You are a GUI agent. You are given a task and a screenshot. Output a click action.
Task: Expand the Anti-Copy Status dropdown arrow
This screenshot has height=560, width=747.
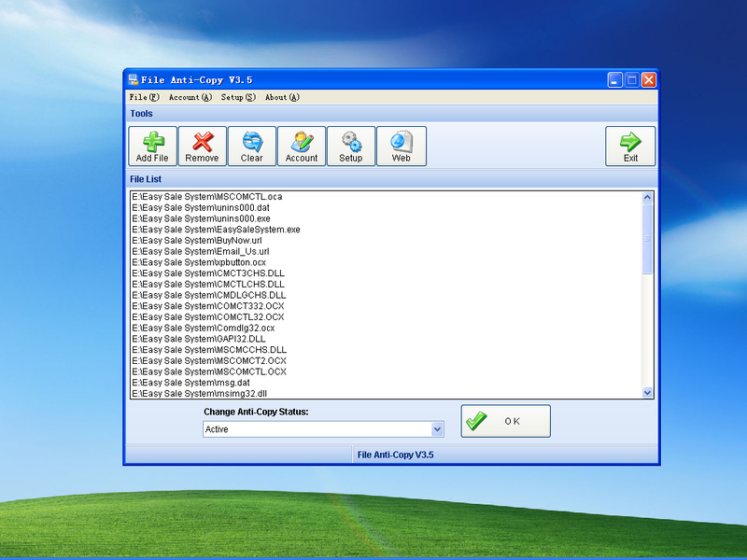coord(437,429)
